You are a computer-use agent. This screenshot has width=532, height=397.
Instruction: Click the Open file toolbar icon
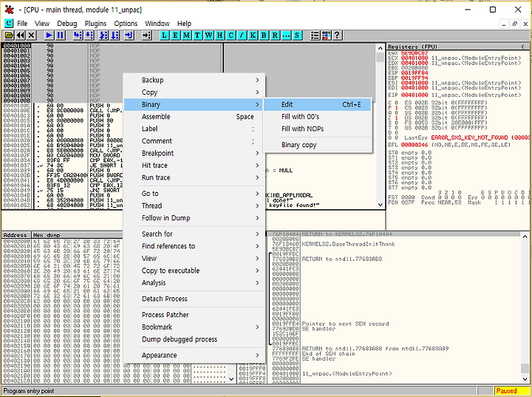[8, 35]
